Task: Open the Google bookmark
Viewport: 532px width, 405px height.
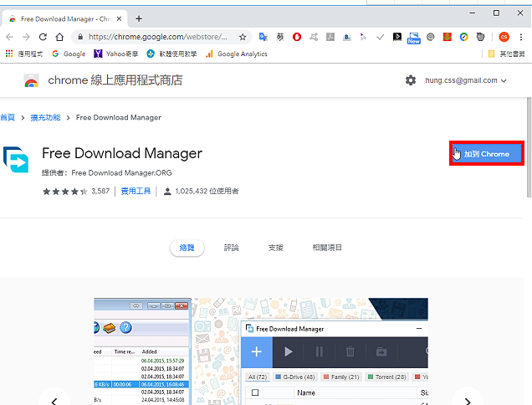Action: click(69, 54)
